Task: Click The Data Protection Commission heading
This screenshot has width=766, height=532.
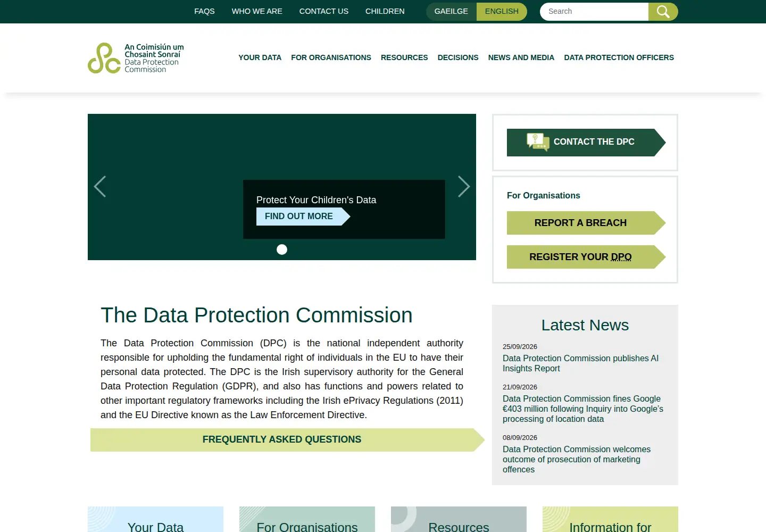Action: (256, 315)
